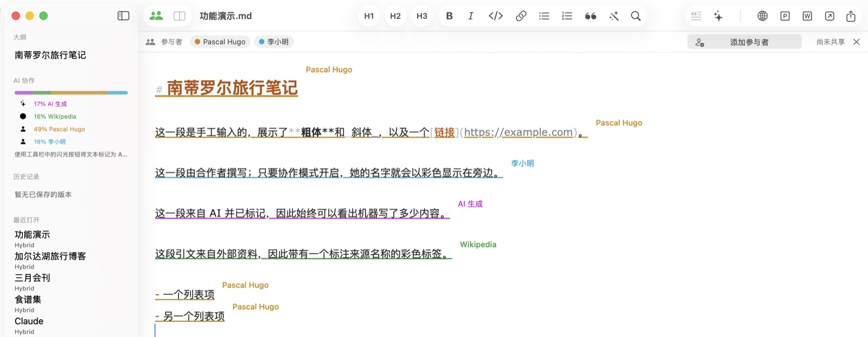The width and height of the screenshot is (868, 337).
Task: Select 18% 李小明 legend entry
Action: [x=49, y=141]
